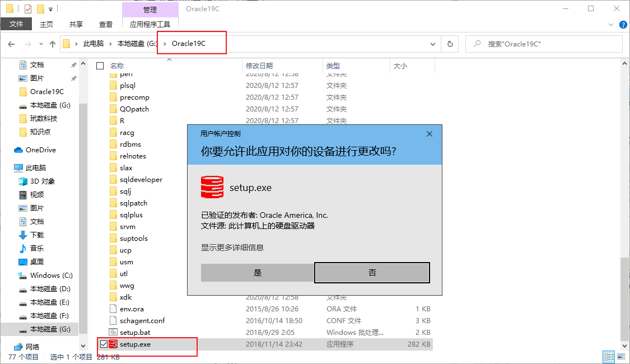Close the 用户帐户控制 dialog
The height and width of the screenshot is (364, 630).
tap(430, 134)
